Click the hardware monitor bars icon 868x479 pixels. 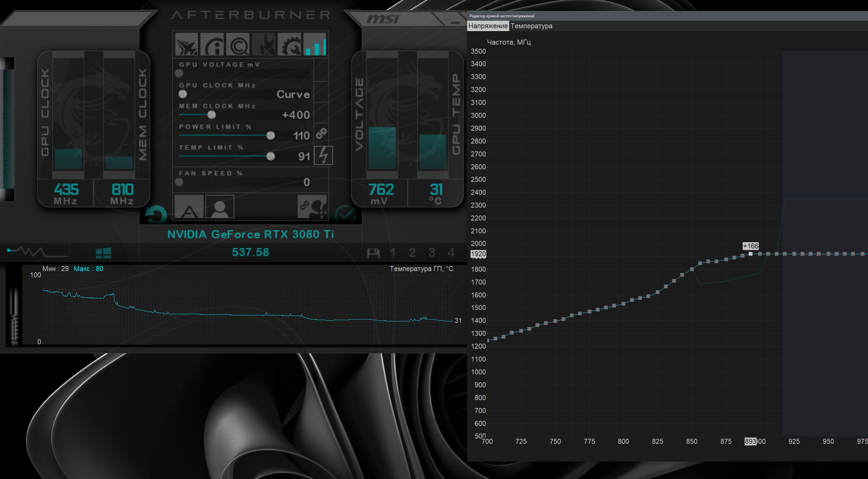315,45
